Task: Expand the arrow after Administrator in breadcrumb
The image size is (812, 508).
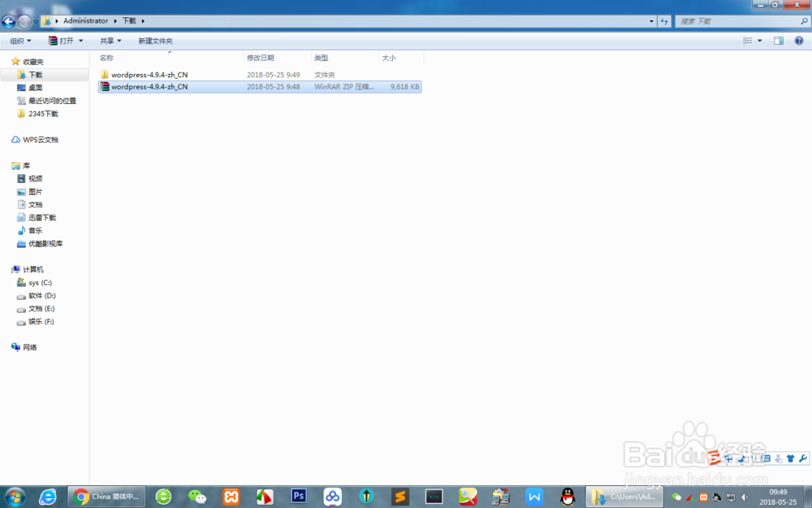Action: (115, 21)
